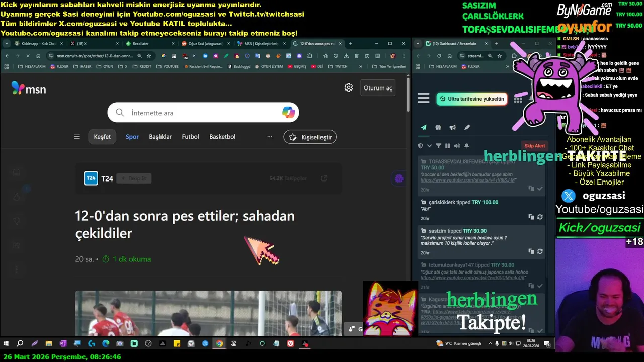The width and height of the screenshot is (644, 362).
Task: Select the gift icon tab in Streamlabs
Action: point(438,128)
